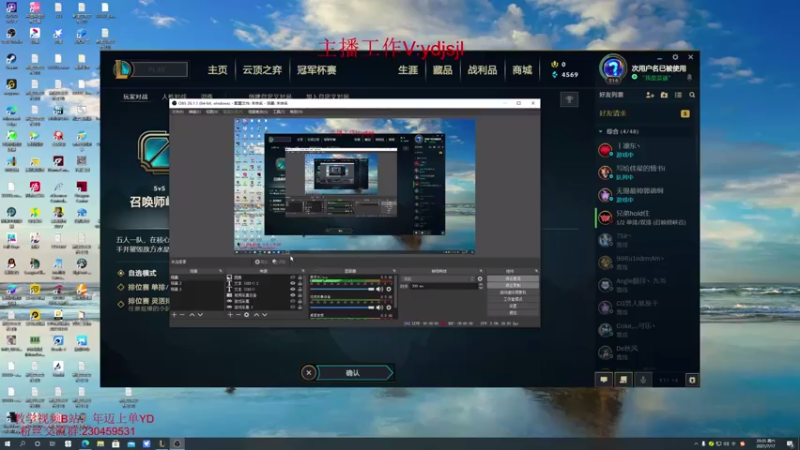The height and width of the screenshot is (450, 800).
Task: Add a new source in OBS Sources panel
Action: 230,315
